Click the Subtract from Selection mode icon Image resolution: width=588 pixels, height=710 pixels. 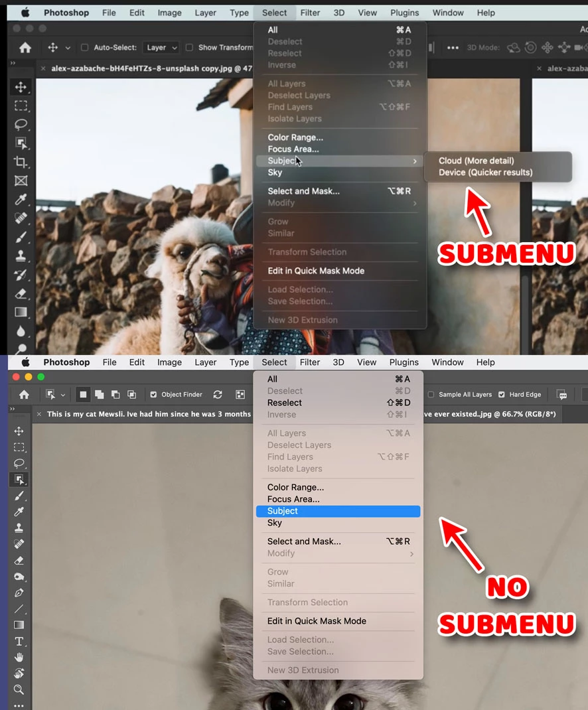point(115,394)
